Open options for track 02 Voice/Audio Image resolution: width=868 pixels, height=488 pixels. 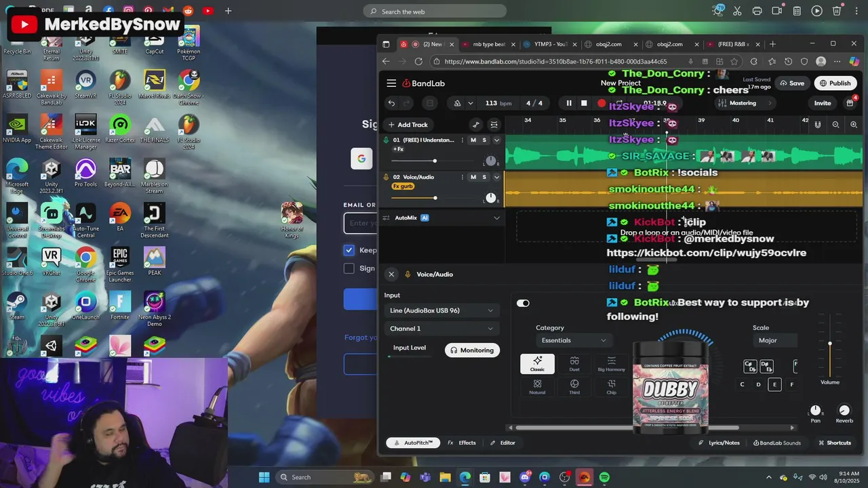[462, 177]
